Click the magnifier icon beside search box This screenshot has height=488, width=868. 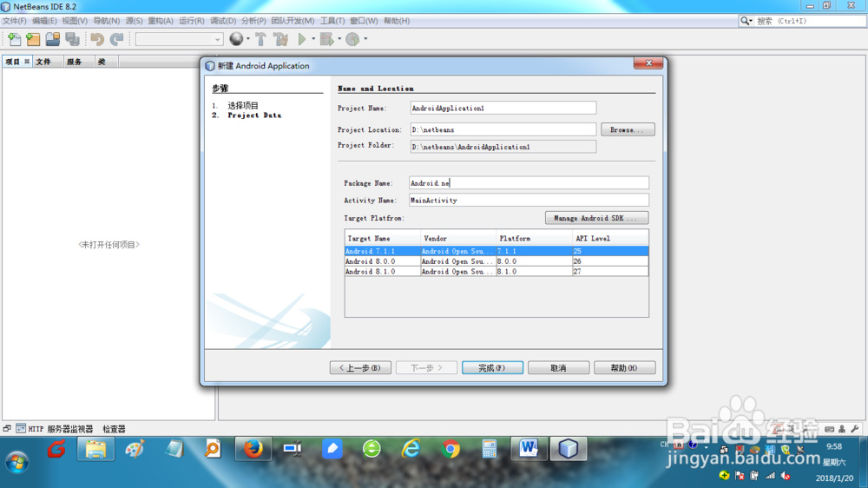tap(745, 21)
